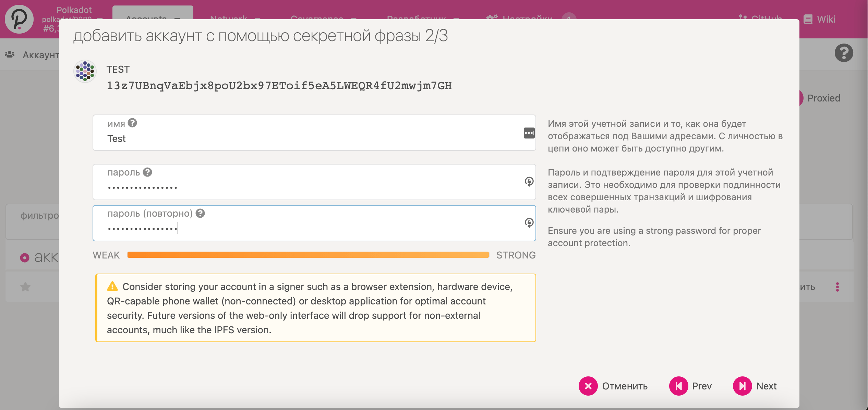Go back with the Prev button
868x410 pixels.
[691, 386]
